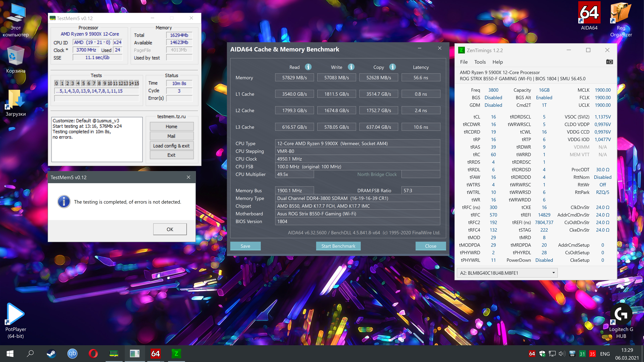Click the Write info icon in AIDA64
The image size is (644, 362).
[x=351, y=67]
